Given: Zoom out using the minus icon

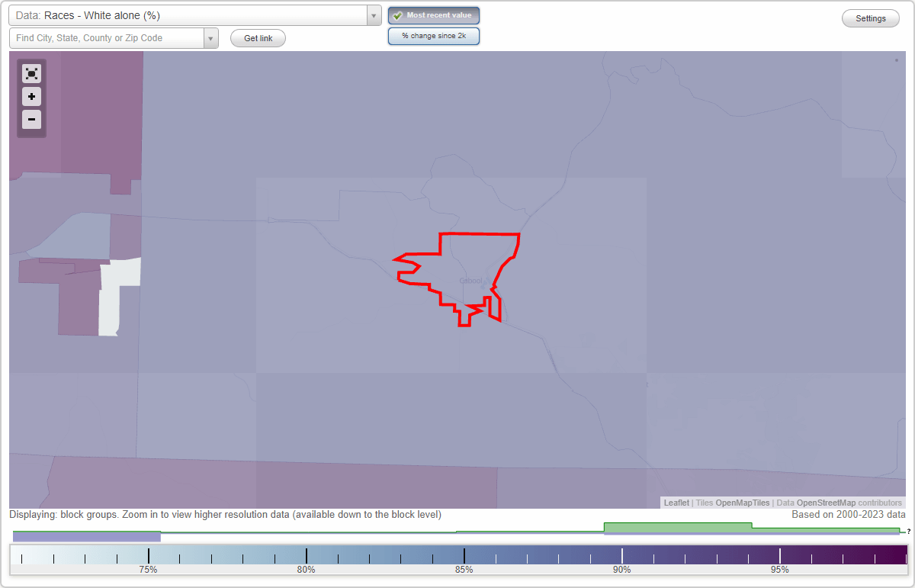Looking at the screenshot, I should click(31, 120).
